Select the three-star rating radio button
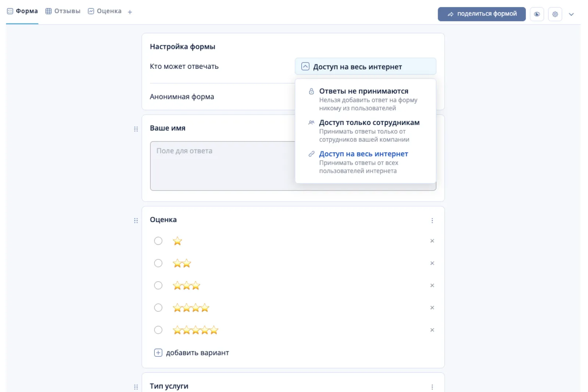 (158, 285)
